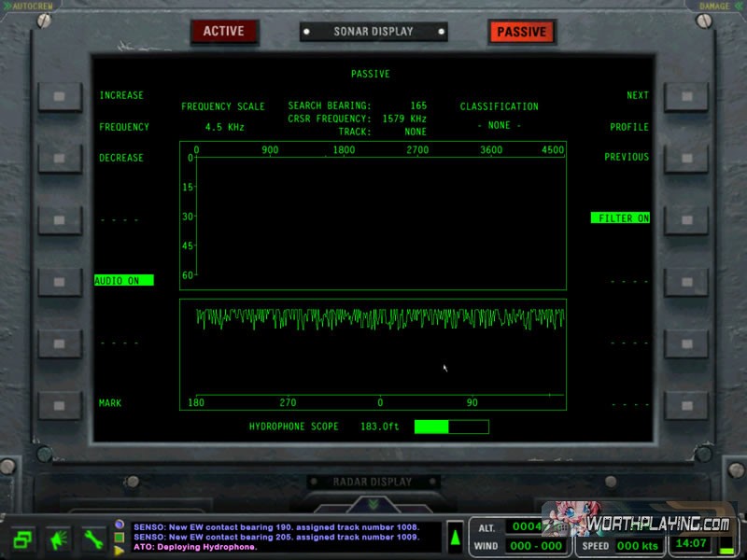Click the yellow triangle message filter icon
The image size is (747, 560).
(120, 551)
